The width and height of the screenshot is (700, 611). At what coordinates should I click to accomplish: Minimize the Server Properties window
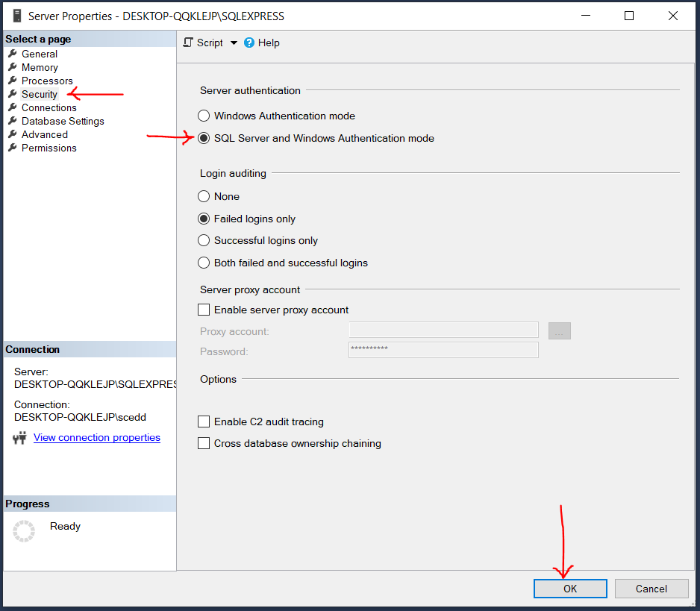pyautogui.click(x=586, y=16)
